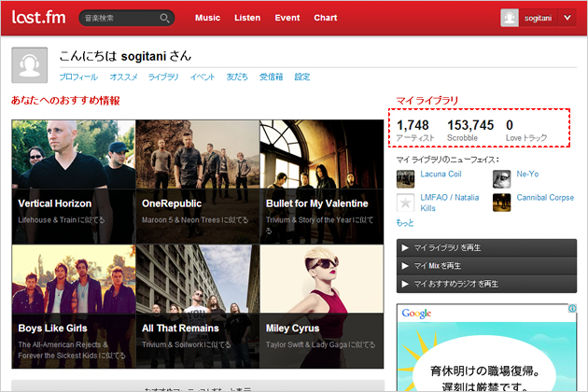Click the sogitani username in header

click(538, 18)
